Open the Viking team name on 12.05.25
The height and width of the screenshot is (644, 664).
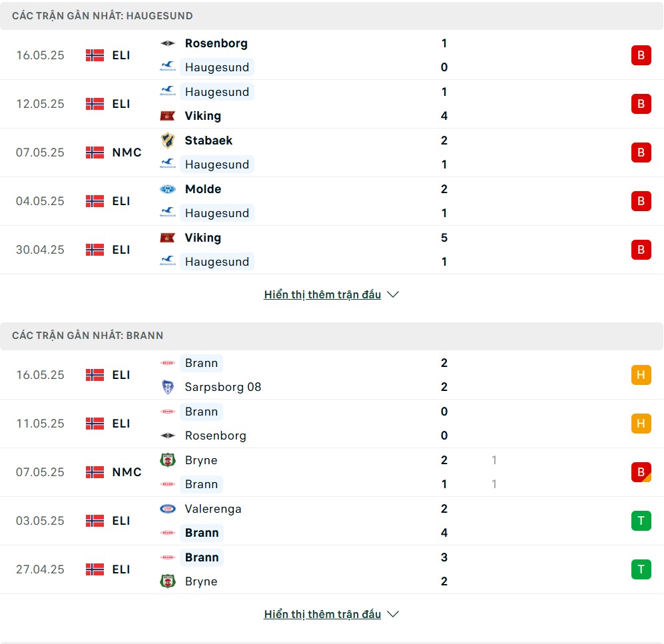[x=203, y=116]
